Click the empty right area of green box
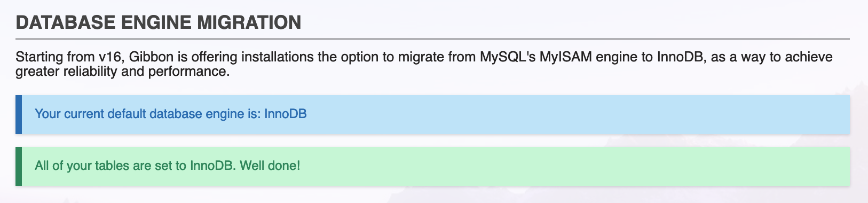The image size is (868, 203). point(577,166)
